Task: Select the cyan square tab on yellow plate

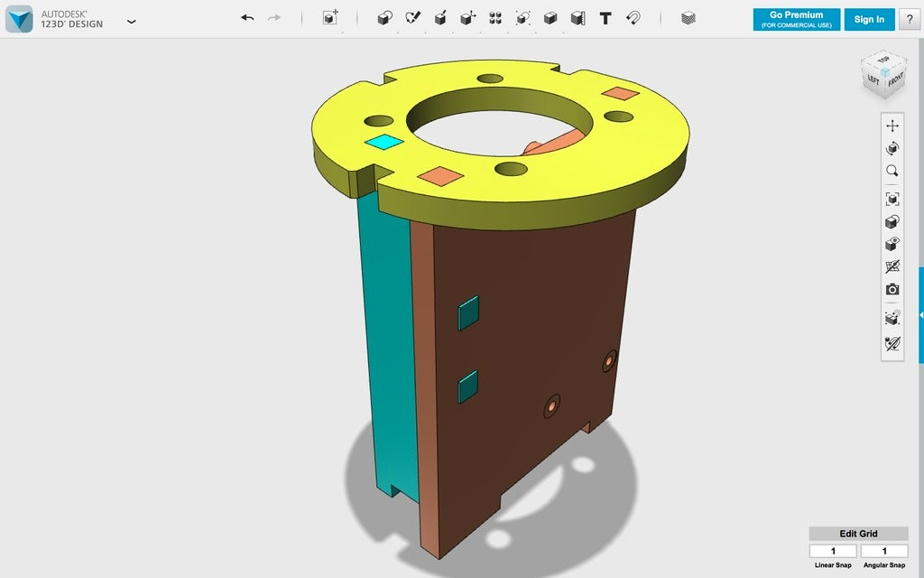Action: point(384,142)
